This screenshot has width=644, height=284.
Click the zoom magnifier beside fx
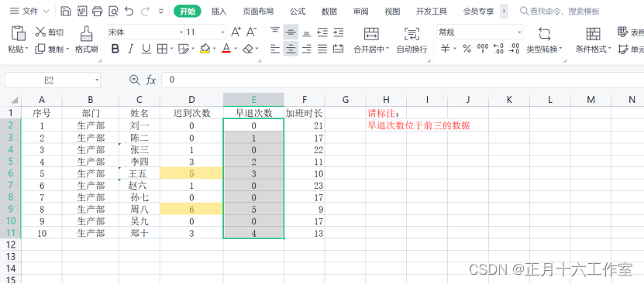(134, 80)
